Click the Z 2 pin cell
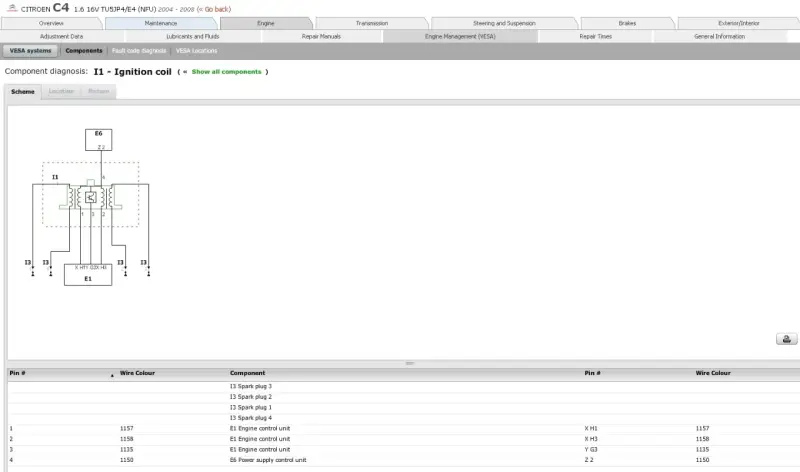The width and height of the screenshot is (800, 472). point(589,460)
